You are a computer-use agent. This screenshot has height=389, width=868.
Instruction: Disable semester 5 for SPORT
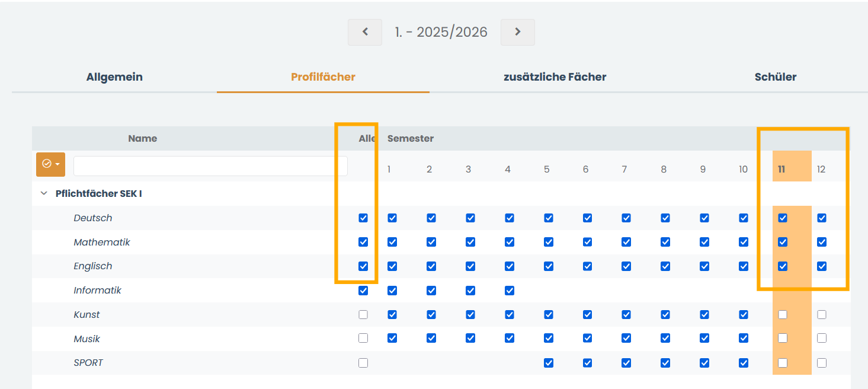pos(549,363)
